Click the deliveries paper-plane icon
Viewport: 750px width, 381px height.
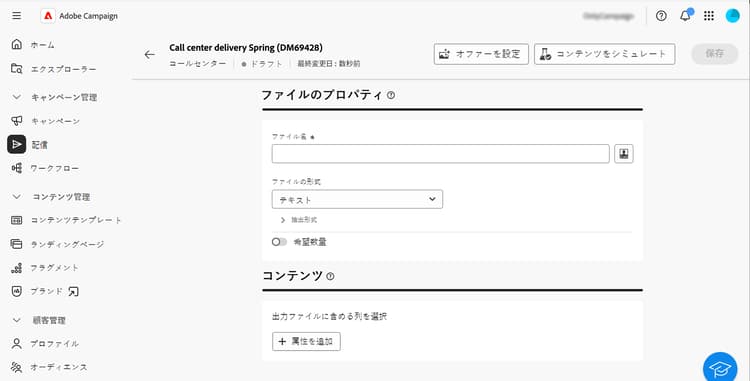tap(16, 144)
